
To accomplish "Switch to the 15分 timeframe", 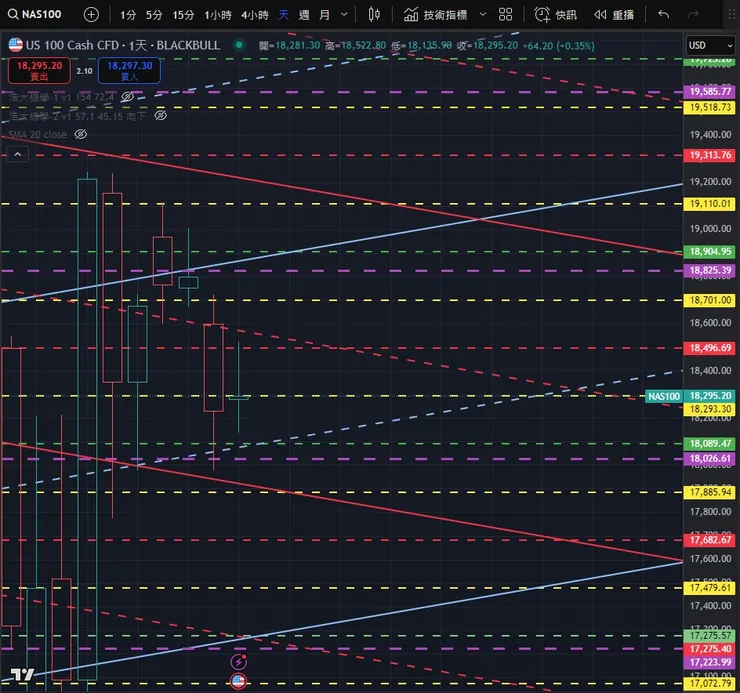I will pos(183,15).
